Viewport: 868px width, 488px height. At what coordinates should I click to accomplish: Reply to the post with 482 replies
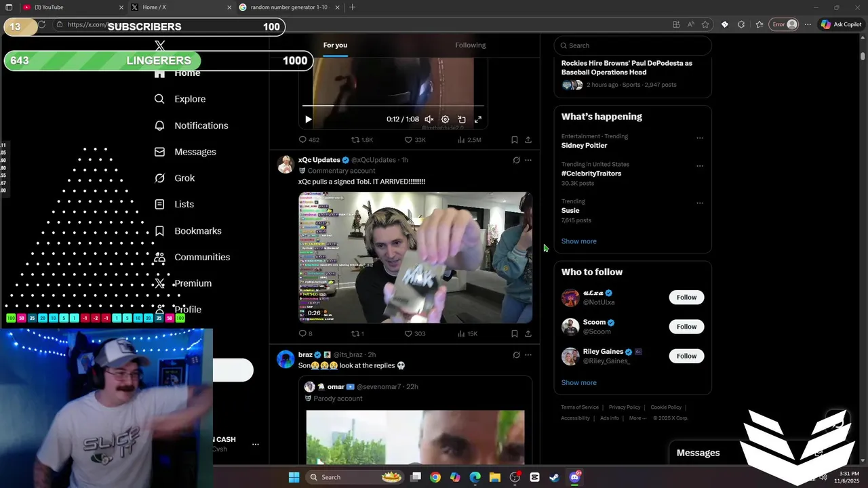(309, 140)
